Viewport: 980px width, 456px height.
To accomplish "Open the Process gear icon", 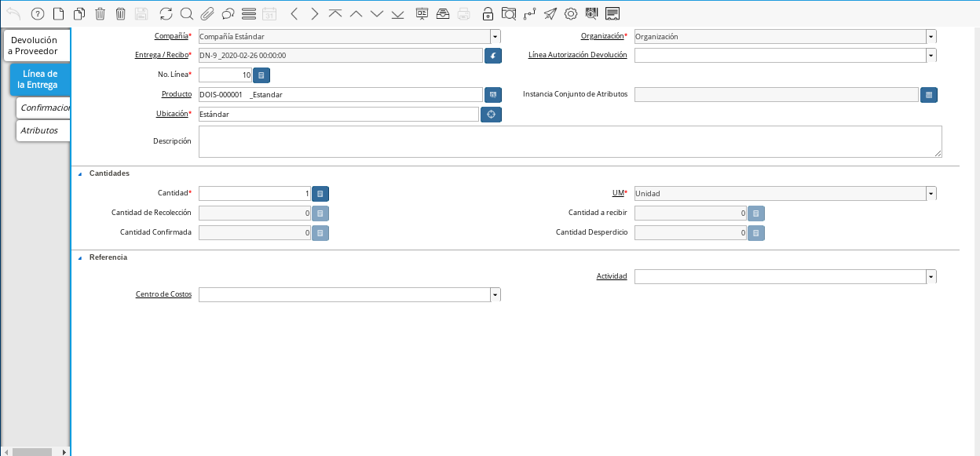I will [x=571, y=13].
